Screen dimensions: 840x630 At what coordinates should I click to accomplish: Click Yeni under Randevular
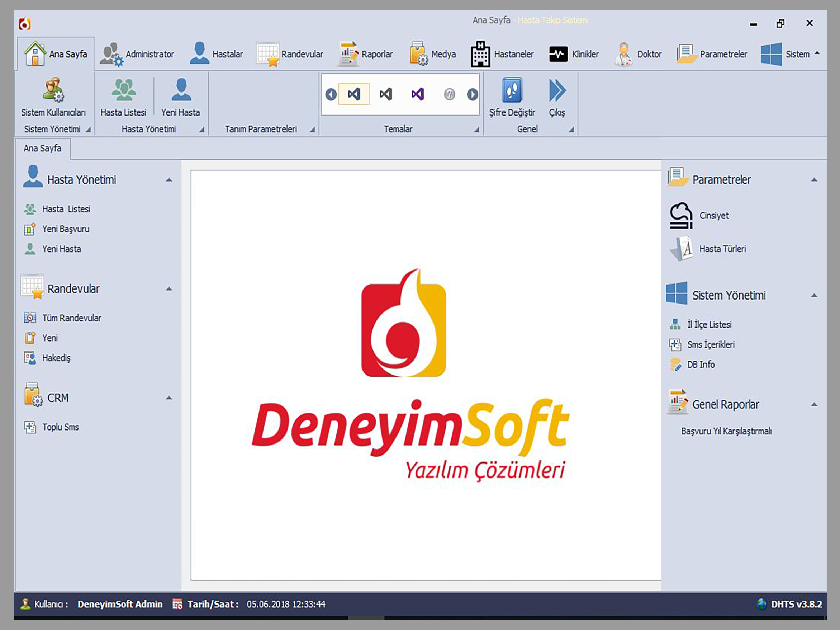(x=41, y=338)
